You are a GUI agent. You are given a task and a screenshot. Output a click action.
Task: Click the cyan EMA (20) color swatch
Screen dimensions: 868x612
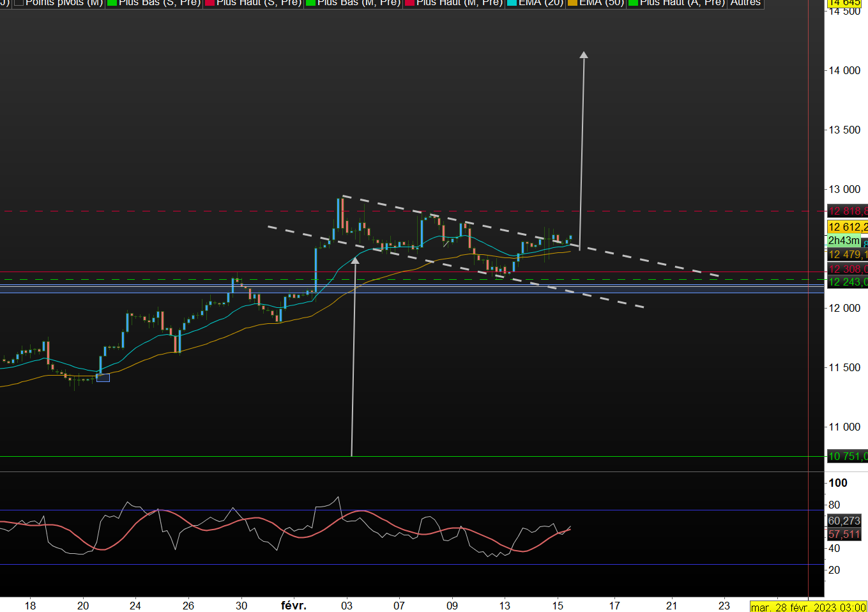point(512,3)
